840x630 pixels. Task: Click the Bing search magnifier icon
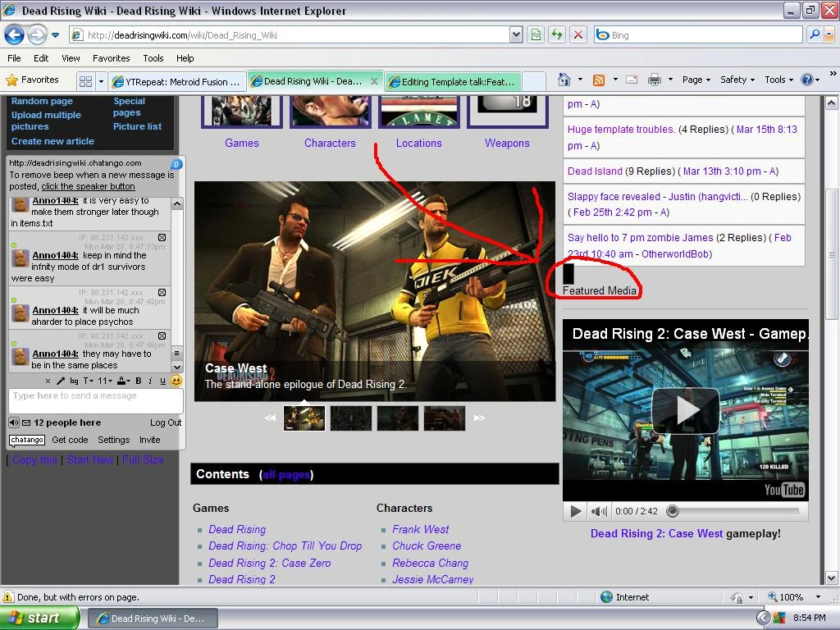pos(815,34)
